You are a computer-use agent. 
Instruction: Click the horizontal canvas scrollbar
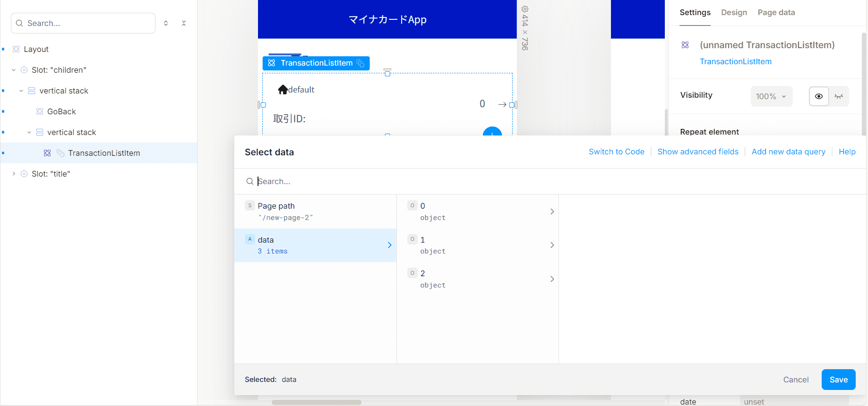[x=317, y=402]
